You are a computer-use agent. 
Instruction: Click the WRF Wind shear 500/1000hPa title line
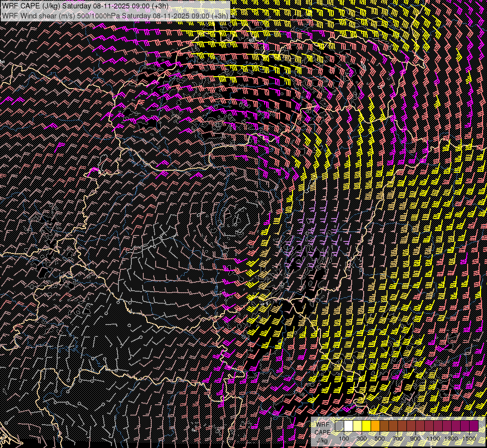pyautogui.click(x=115, y=15)
